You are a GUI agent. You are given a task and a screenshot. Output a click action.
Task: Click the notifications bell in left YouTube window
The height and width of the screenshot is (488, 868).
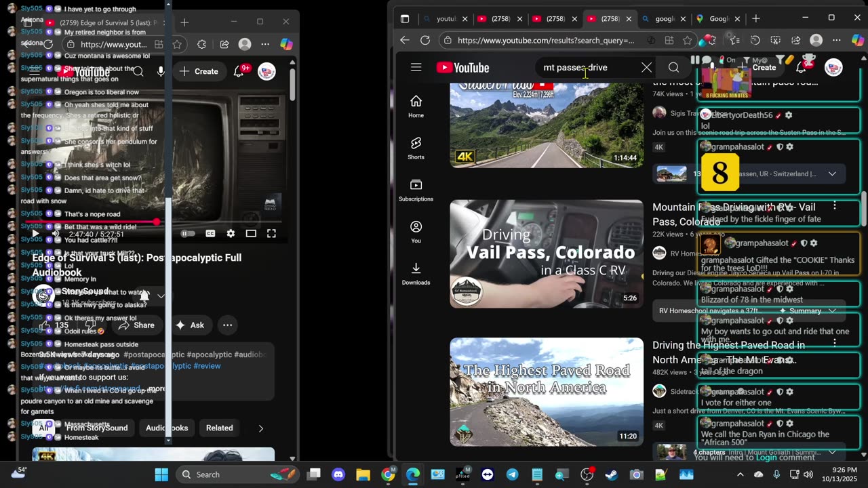click(x=239, y=71)
